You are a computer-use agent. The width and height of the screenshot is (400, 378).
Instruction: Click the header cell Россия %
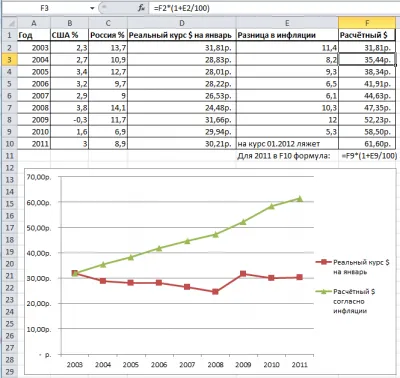[x=108, y=35]
